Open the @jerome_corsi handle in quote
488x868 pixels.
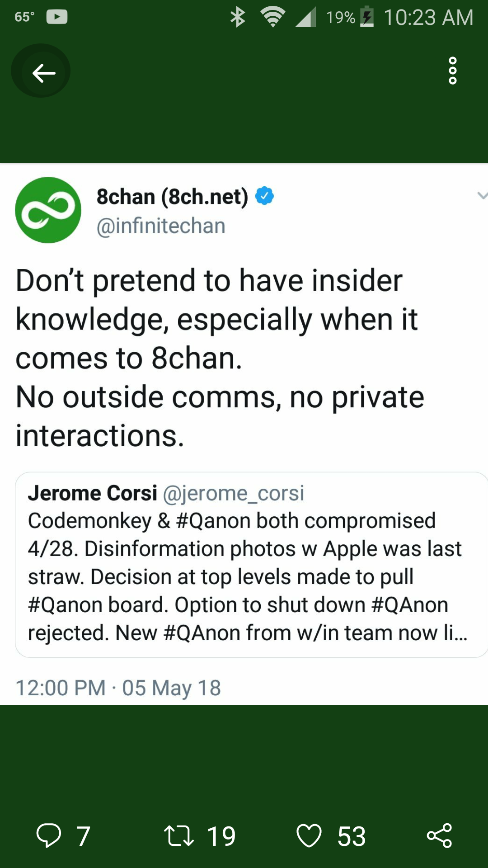coord(233,493)
